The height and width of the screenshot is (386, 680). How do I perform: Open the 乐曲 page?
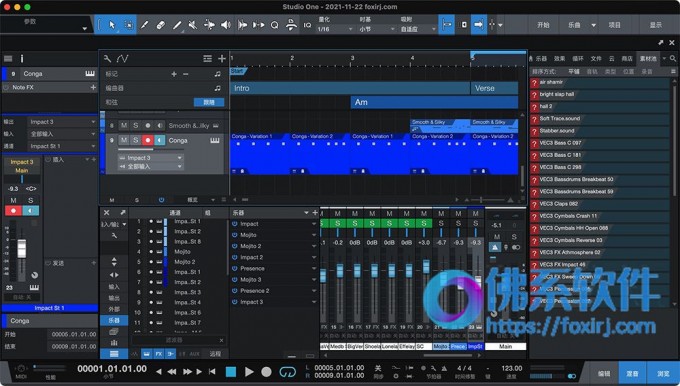click(574, 25)
